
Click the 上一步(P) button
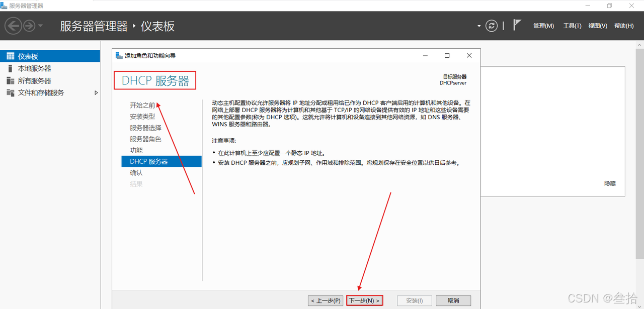coord(326,300)
